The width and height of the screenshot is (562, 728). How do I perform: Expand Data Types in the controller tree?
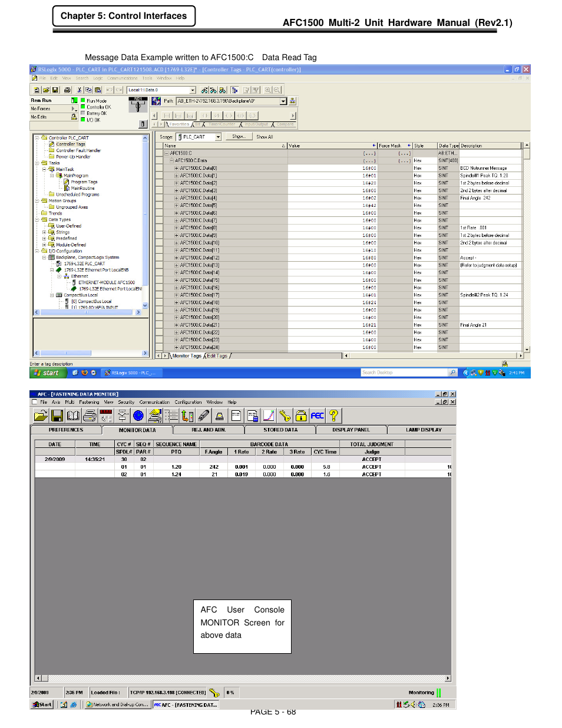click(x=37, y=219)
